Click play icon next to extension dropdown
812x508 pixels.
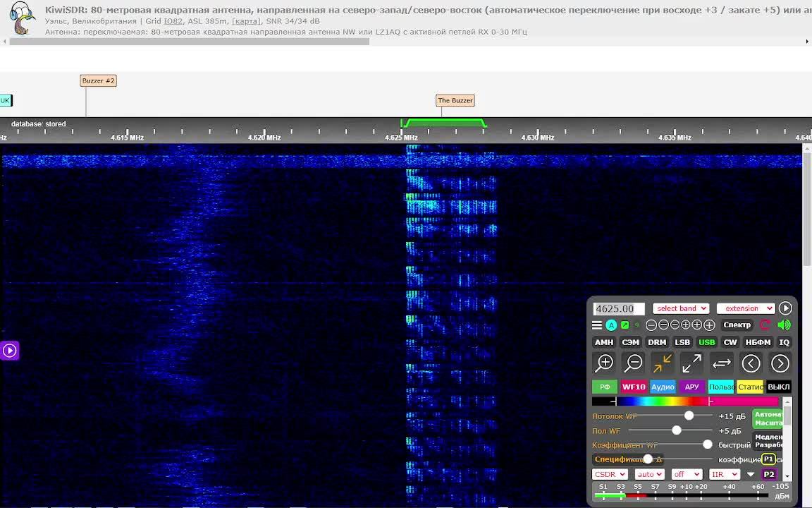pos(785,308)
